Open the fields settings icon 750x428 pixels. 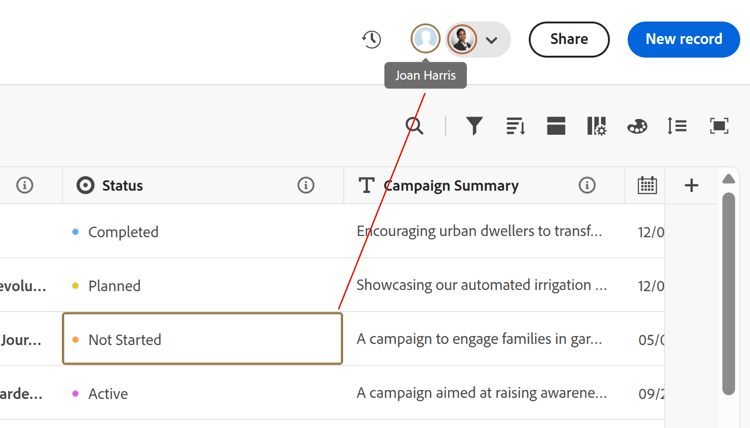pos(596,125)
